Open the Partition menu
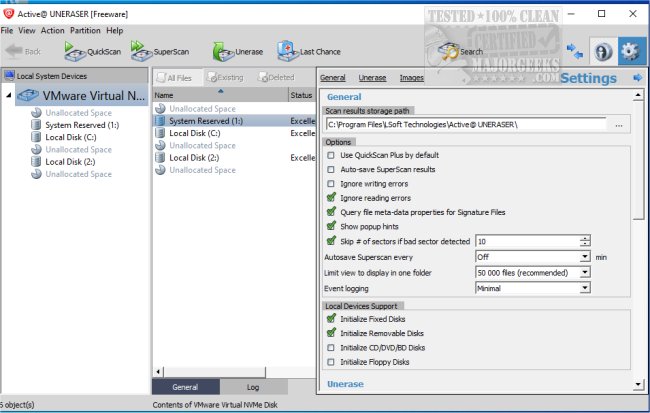The width and height of the screenshot is (650, 413). tap(85, 30)
